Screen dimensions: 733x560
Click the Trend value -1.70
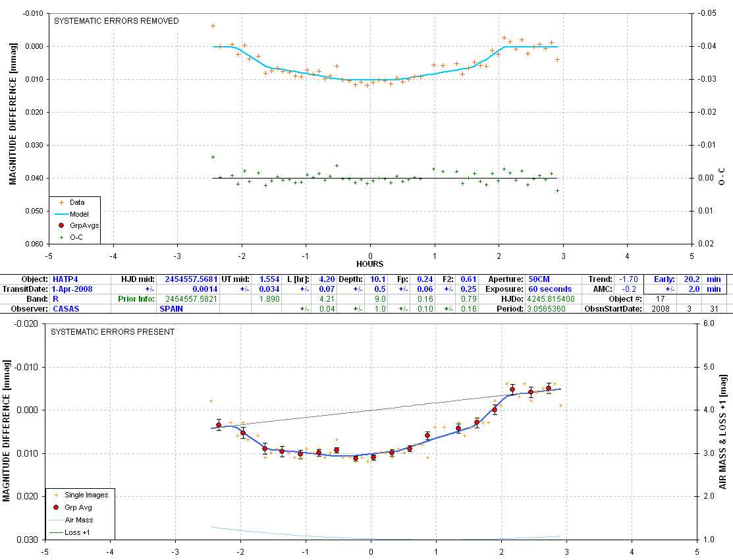point(628,279)
